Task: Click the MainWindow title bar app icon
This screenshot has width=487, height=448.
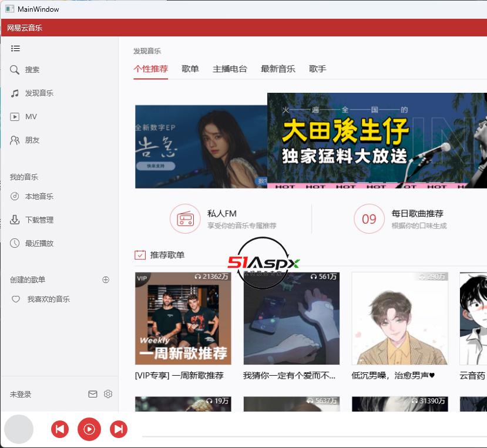Action: (x=9, y=9)
